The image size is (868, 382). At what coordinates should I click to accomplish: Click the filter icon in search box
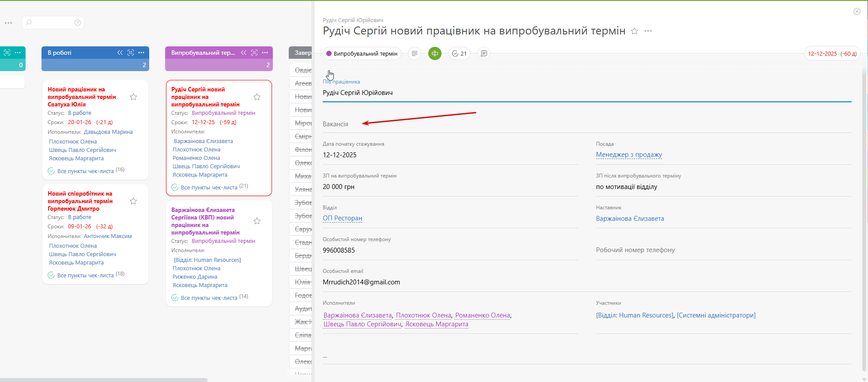[78, 23]
